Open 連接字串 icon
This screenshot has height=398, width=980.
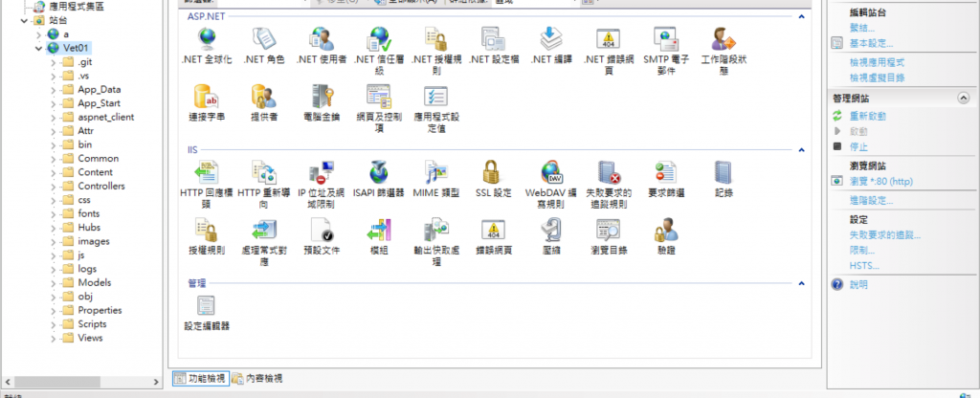click(x=207, y=97)
